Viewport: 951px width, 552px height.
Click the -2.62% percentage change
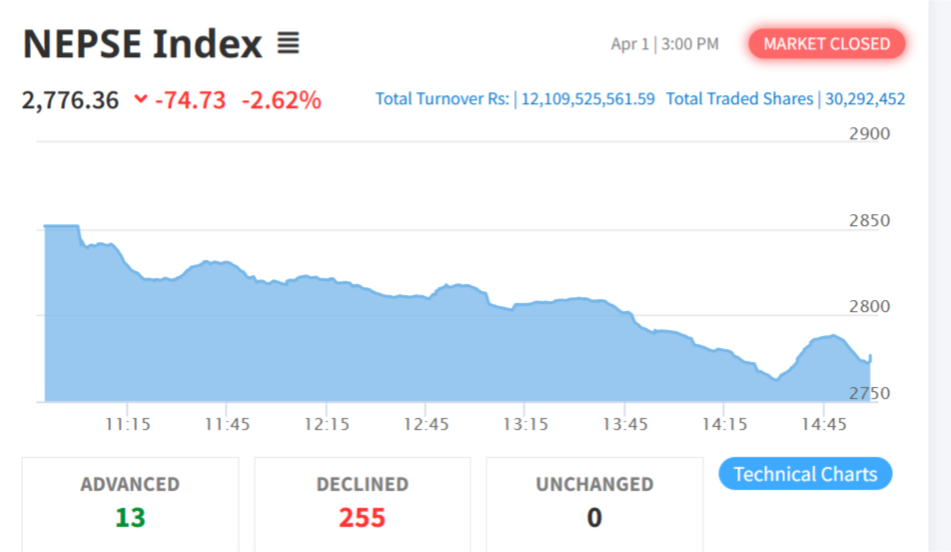click(281, 100)
